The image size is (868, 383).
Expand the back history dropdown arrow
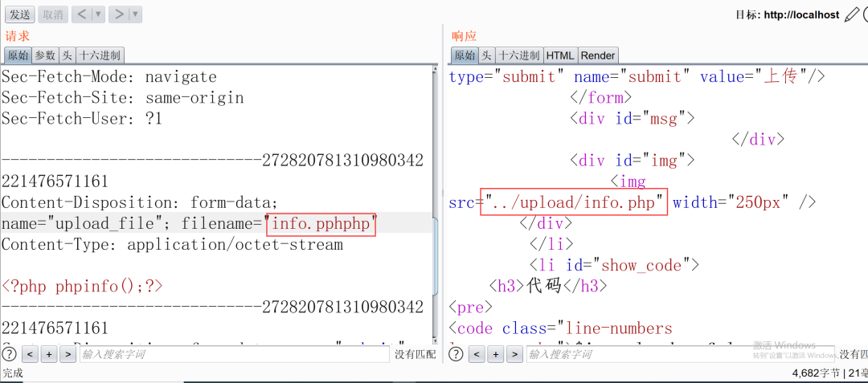98,14
